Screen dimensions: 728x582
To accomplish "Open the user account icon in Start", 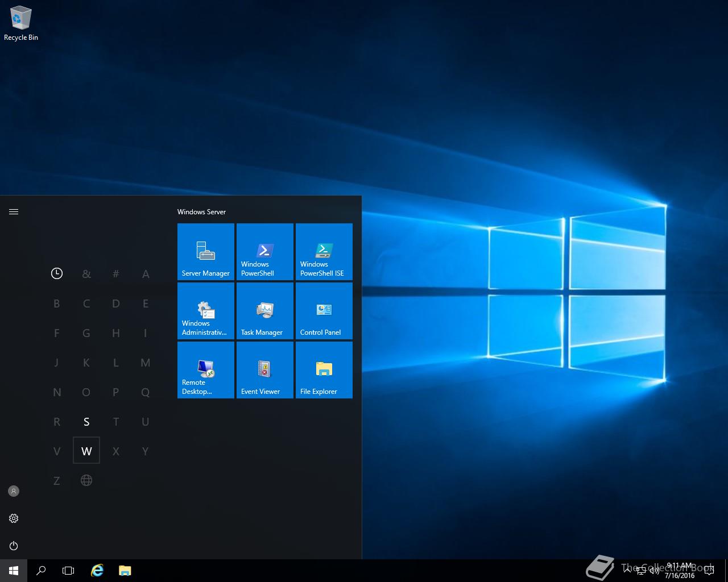I will 14,491.
